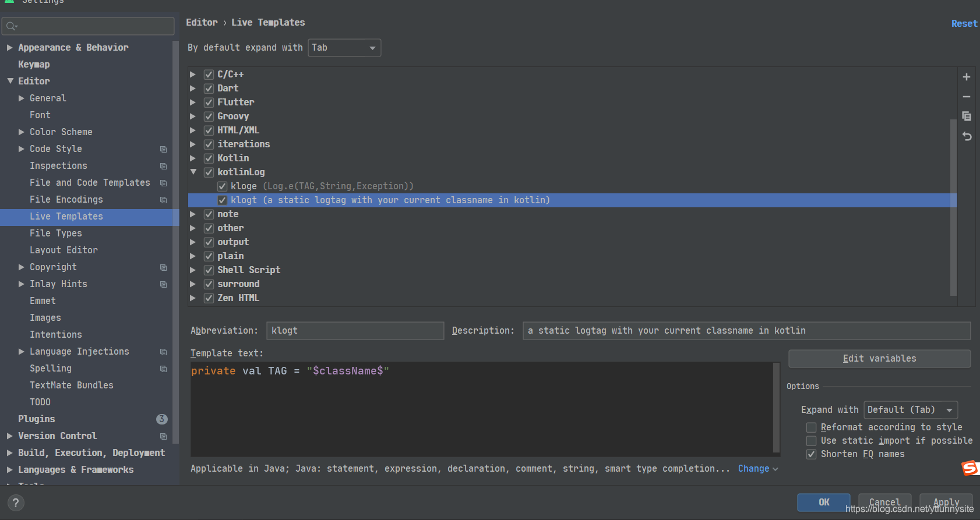Open the Emmet settings page
Image resolution: width=980 pixels, height=520 pixels.
pos(43,301)
